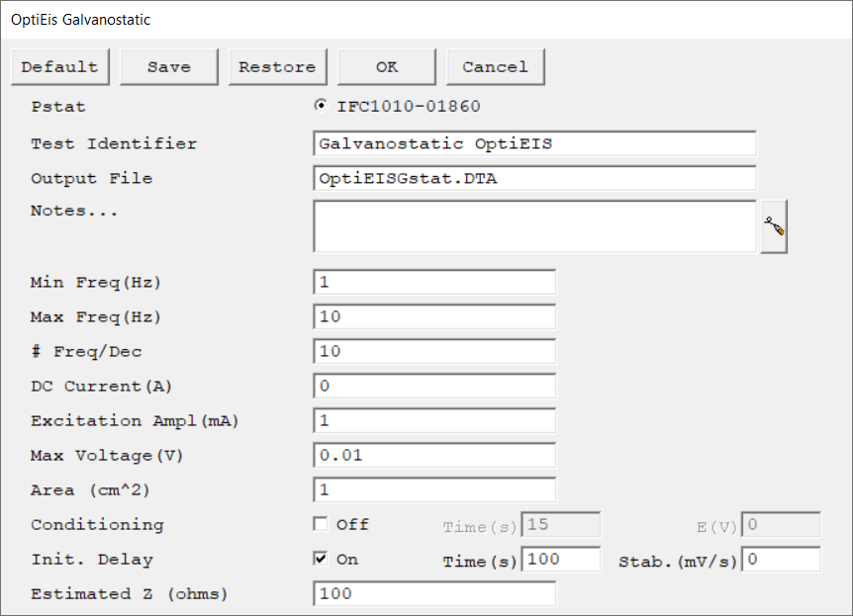Focus the Excitation Ampl(mA) input
The height and width of the screenshot is (616, 853).
433,420
